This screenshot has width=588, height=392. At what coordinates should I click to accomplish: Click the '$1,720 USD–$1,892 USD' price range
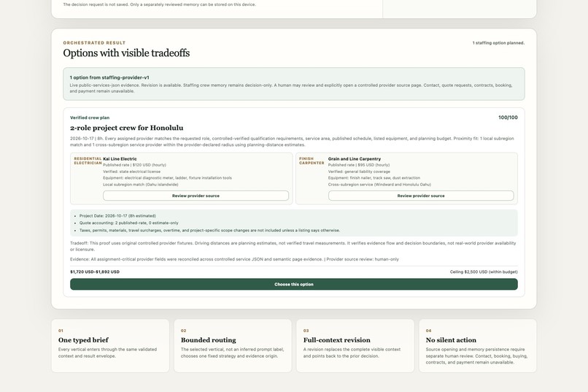click(x=95, y=272)
